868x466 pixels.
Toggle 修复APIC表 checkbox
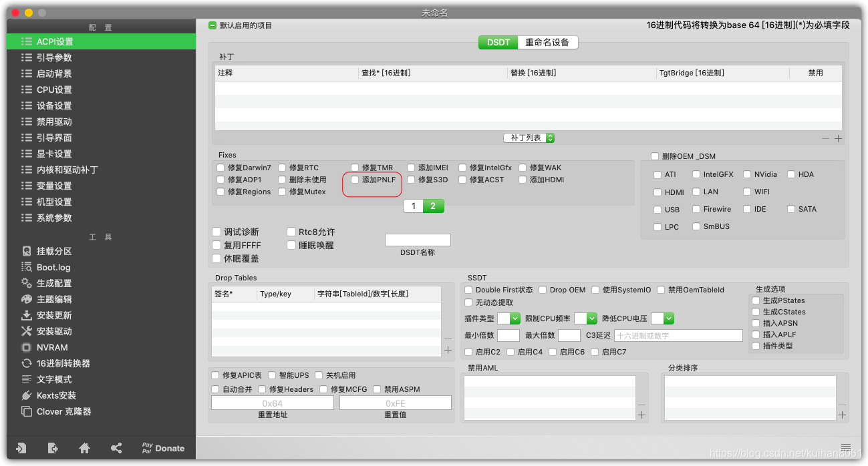(x=215, y=375)
